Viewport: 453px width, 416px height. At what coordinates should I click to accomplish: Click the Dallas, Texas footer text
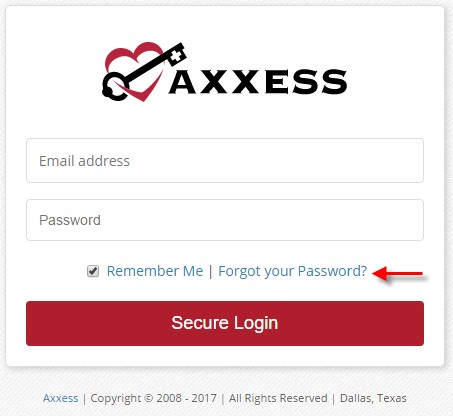point(373,398)
